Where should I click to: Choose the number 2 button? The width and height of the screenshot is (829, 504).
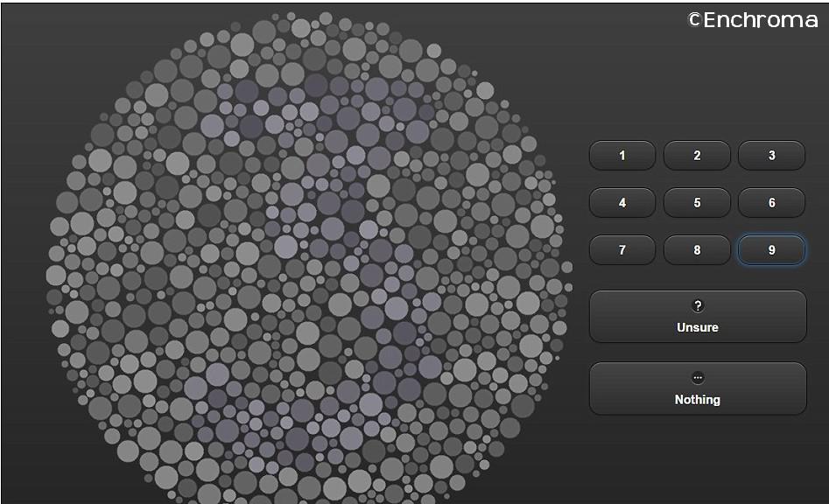[x=697, y=156]
